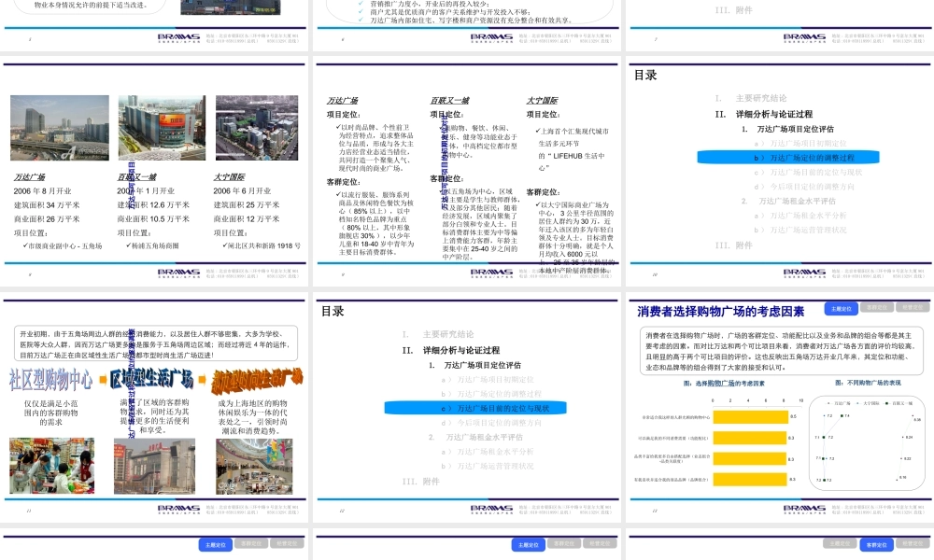The image size is (934, 560).
Task: Click the 万达广场 building photo
Action: pos(60,128)
